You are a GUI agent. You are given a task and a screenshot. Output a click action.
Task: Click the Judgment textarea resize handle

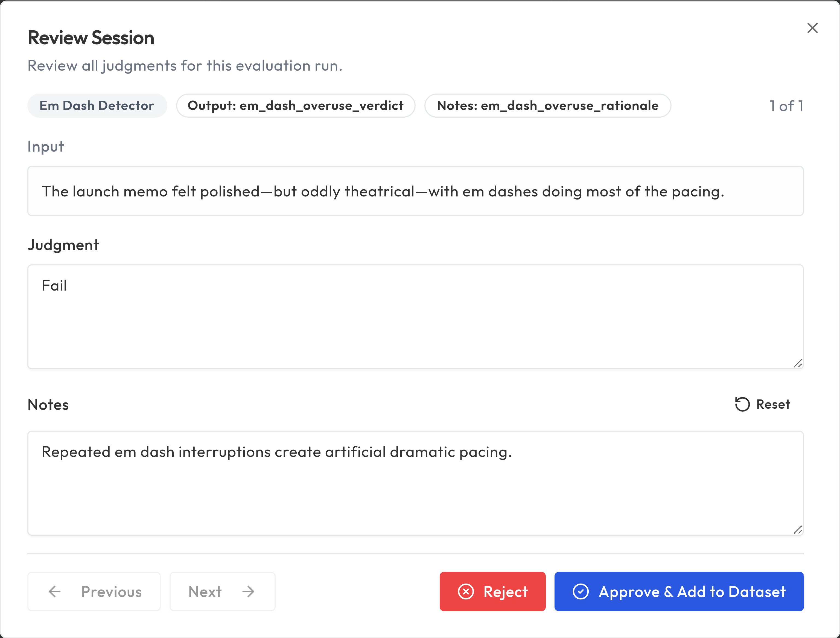797,364
